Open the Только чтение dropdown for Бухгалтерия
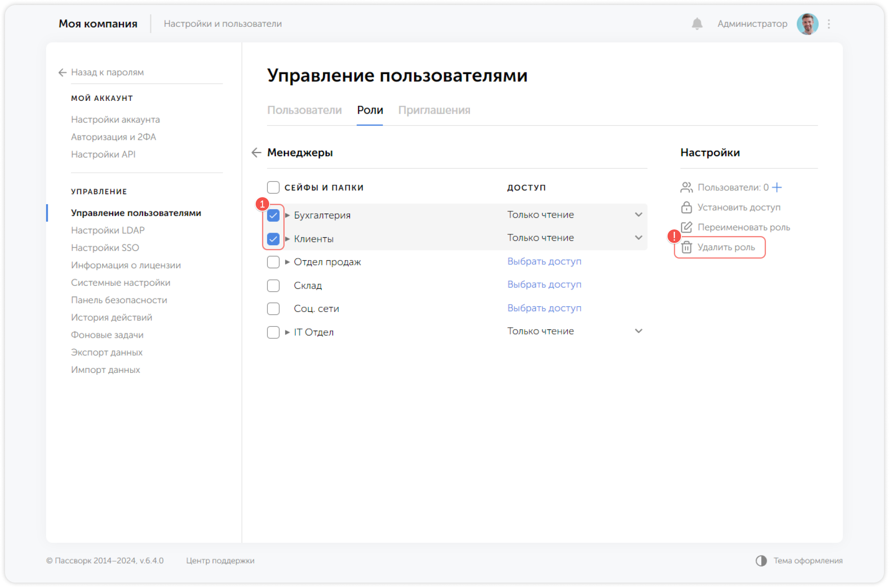Screen dimensions: 889x588 pyautogui.click(x=639, y=214)
